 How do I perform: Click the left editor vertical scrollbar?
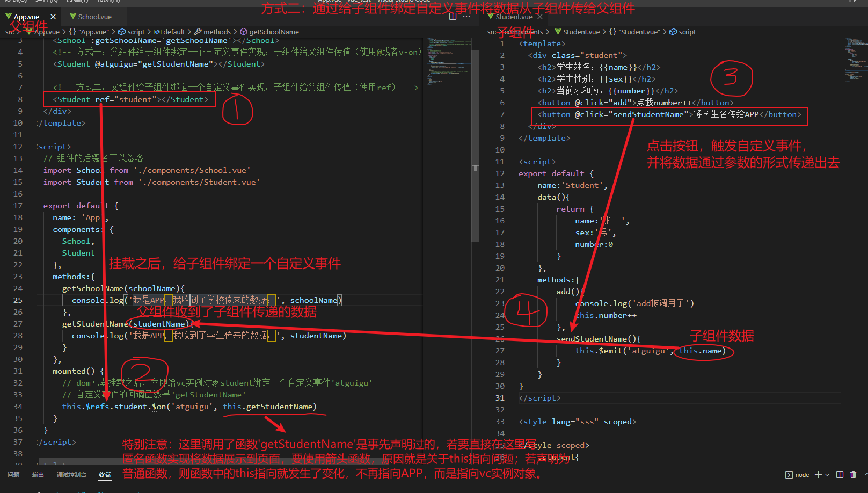(x=475, y=145)
